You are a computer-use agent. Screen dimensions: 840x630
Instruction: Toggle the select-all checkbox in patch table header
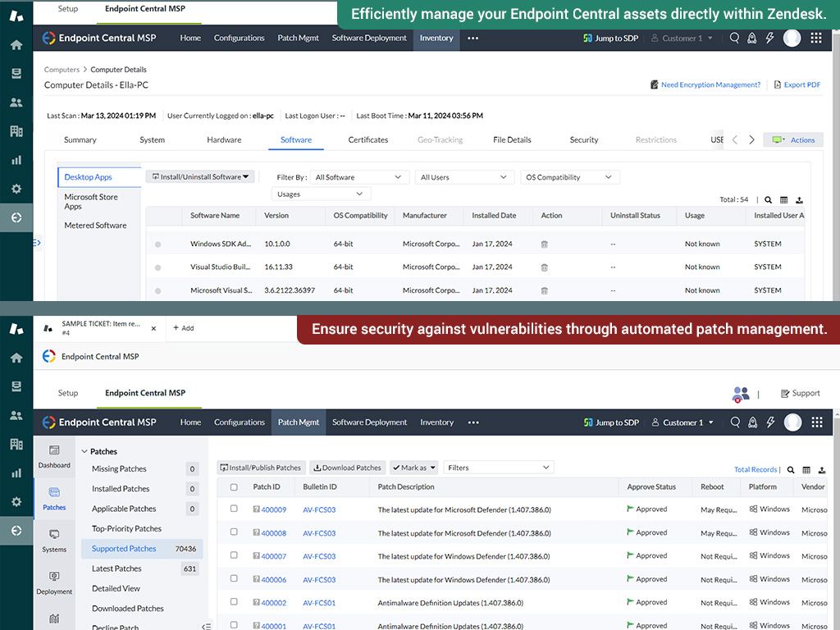tap(234, 487)
